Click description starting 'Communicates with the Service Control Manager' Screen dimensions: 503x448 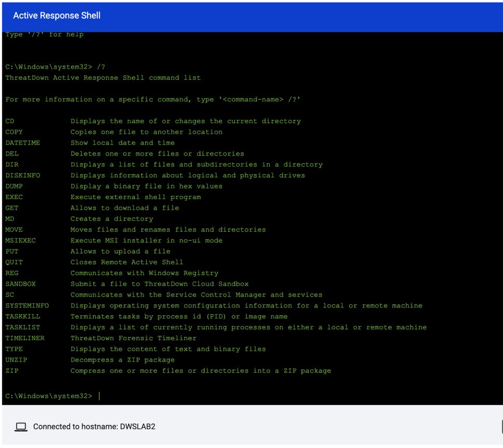[x=197, y=295]
